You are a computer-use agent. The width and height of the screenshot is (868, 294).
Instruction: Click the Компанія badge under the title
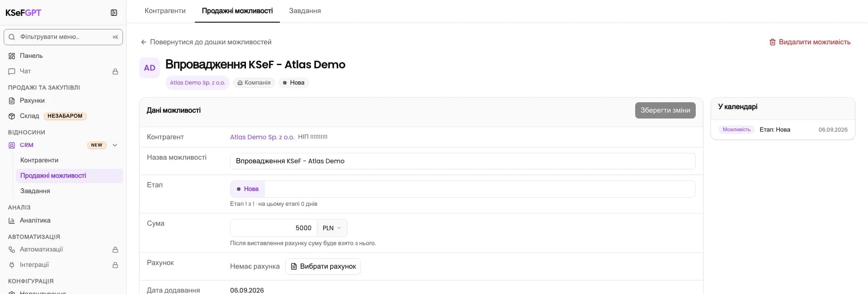pos(254,83)
